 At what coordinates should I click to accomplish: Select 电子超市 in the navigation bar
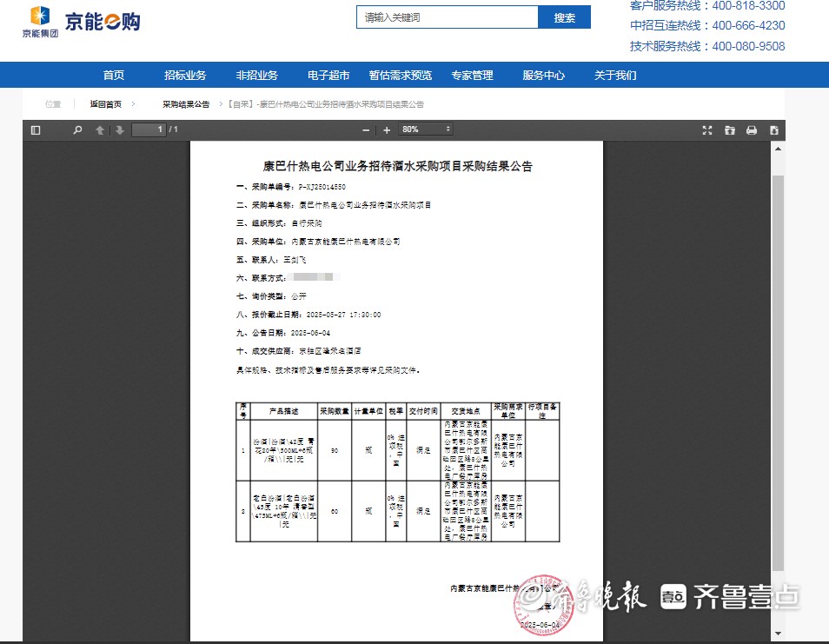coord(328,76)
